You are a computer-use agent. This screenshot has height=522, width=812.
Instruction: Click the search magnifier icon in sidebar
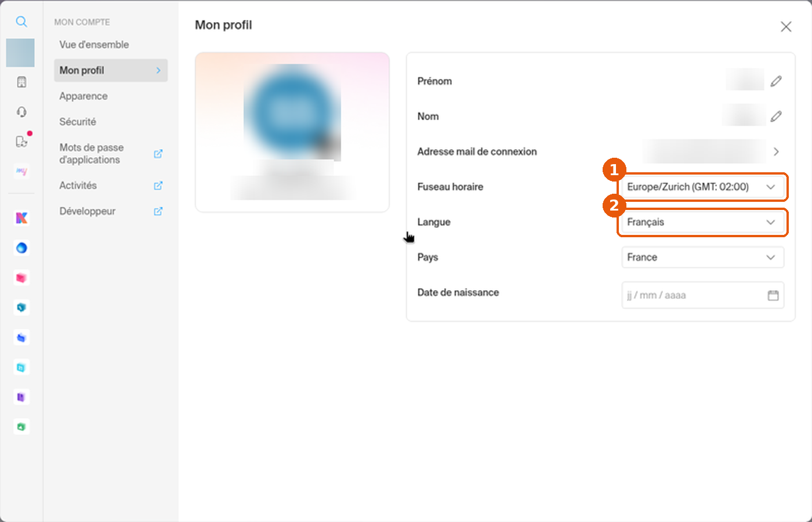coord(21,21)
